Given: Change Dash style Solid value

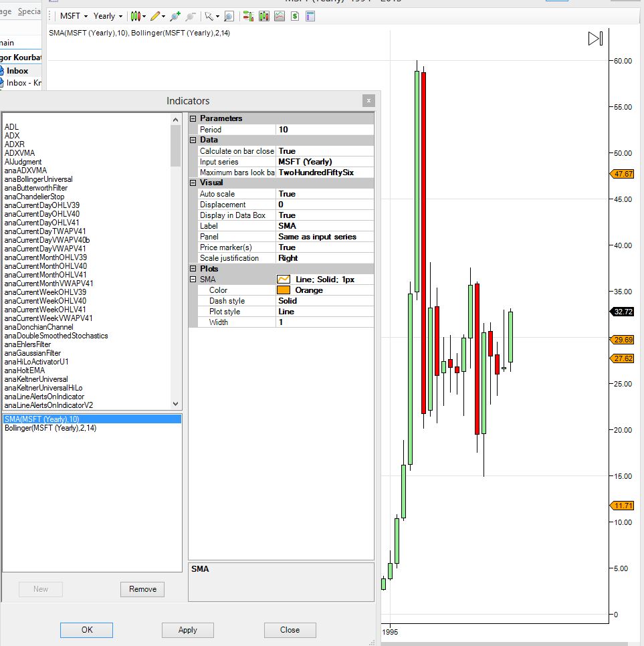Looking at the screenshot, I should [x=325, y=301].
